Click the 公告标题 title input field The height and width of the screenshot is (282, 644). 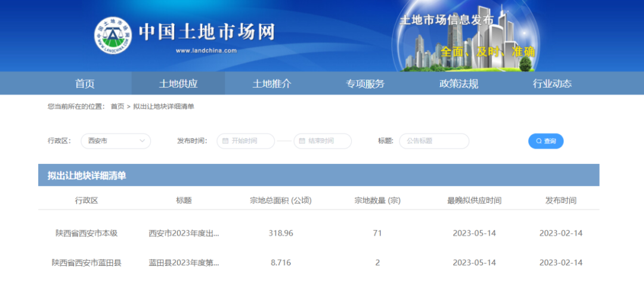coord(434,141)
